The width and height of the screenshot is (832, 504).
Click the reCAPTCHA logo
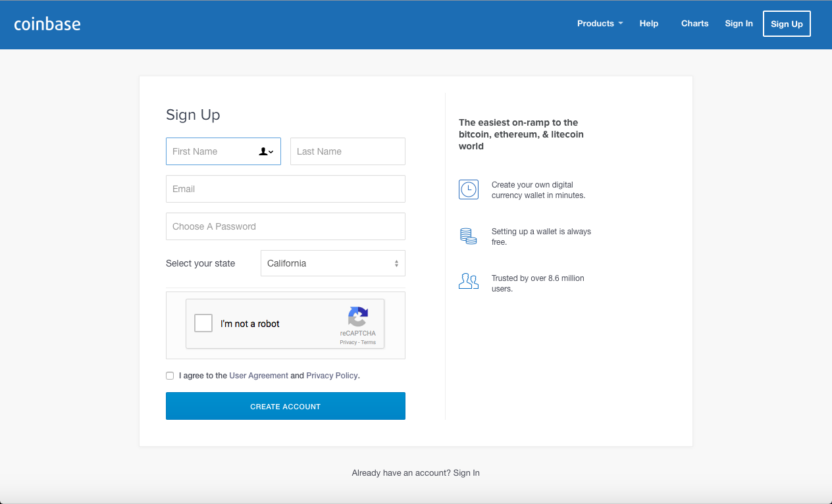tap(358, 317)
